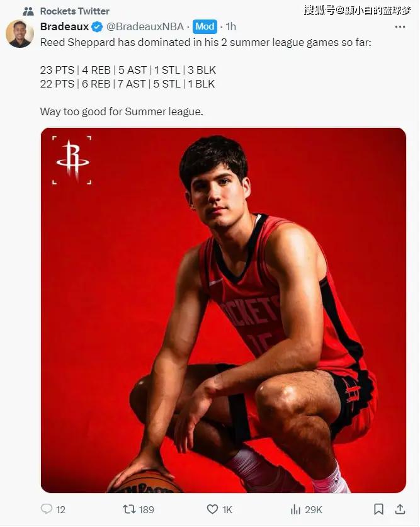The height and width of the screenshot is (527, 420).
Task: Click the Bradeaux display name
Action: point(64,26)
